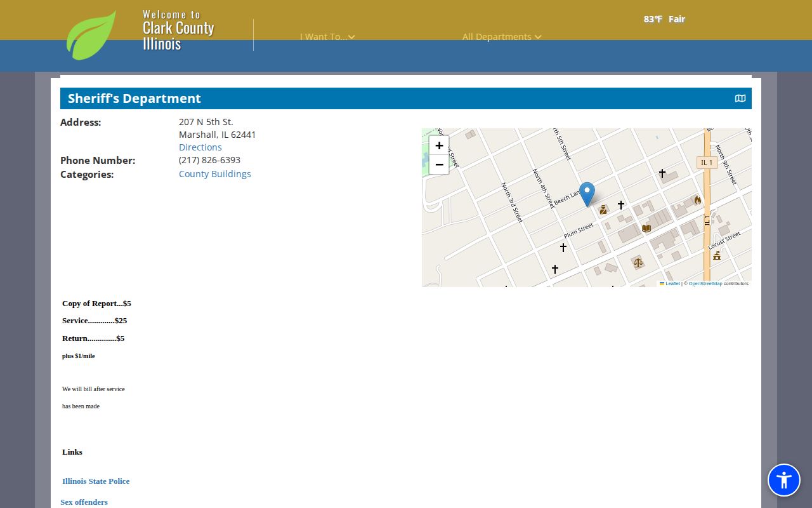
Task: Click the 'Links' heading
Action: click(72, 452)
